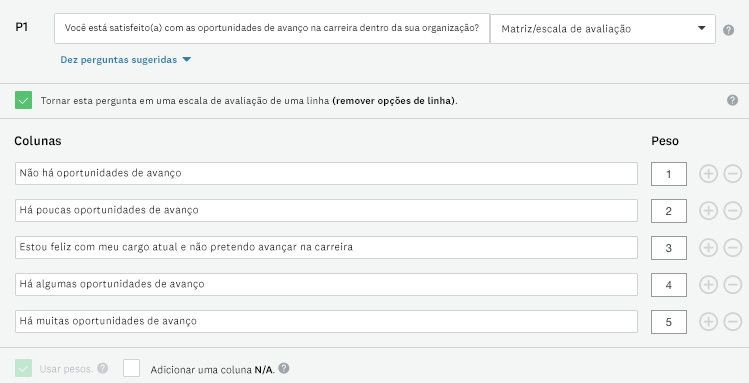Open the help icon beside 'Adicionar uma coluna N/A'

284,368
